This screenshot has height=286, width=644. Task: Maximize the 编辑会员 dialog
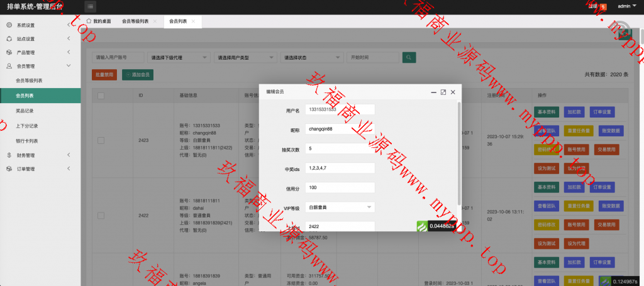click(443, 92)
